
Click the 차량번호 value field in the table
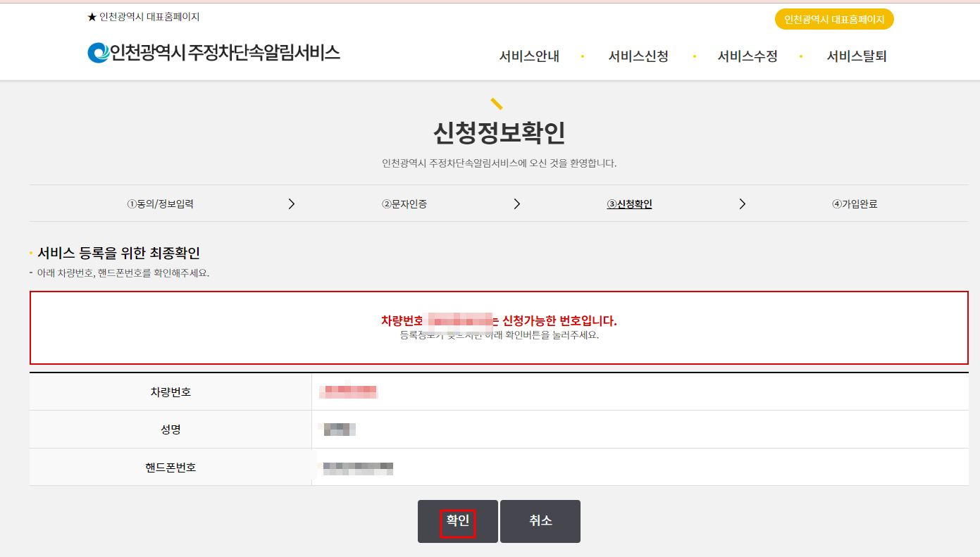pos(349,391)
